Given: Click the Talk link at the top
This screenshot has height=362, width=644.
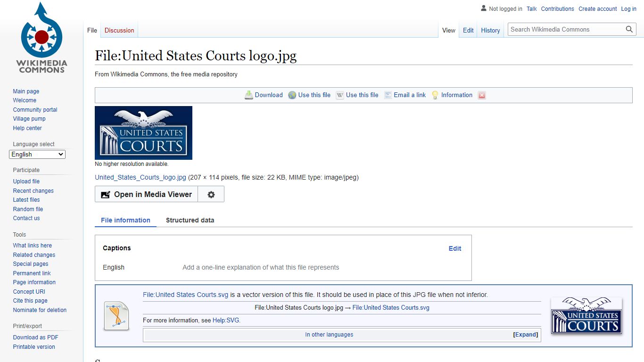Looking at the screenshot, I should click(532, 8).
